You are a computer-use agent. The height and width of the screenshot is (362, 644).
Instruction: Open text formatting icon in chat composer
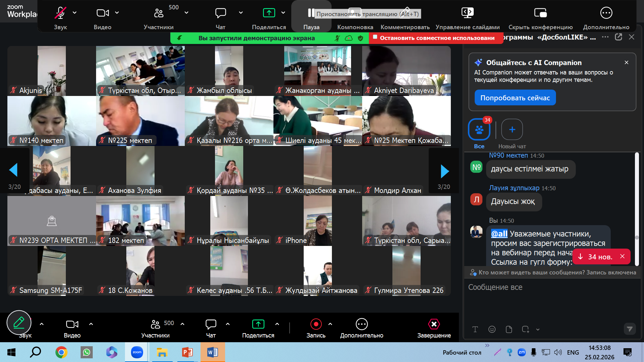point(475,329)
